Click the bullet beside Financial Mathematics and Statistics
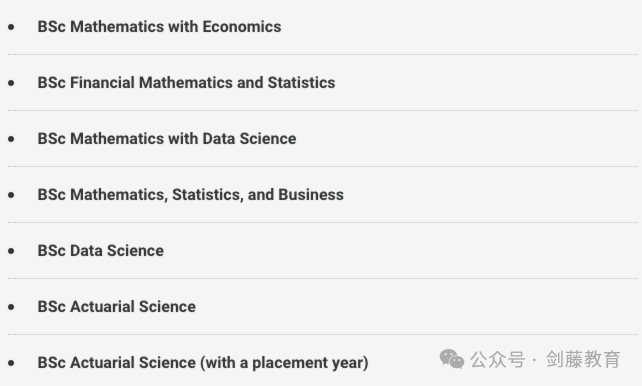This screenshot has width=642, height=386. point(11,83)
